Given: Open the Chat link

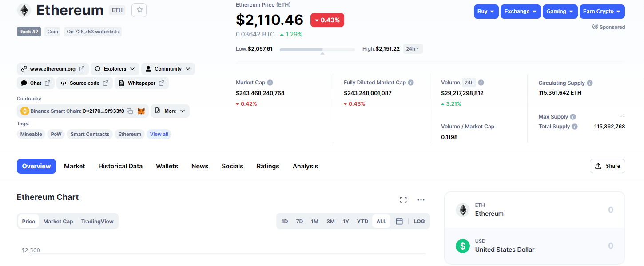Looking at the screenshot, I should point(36,83).
